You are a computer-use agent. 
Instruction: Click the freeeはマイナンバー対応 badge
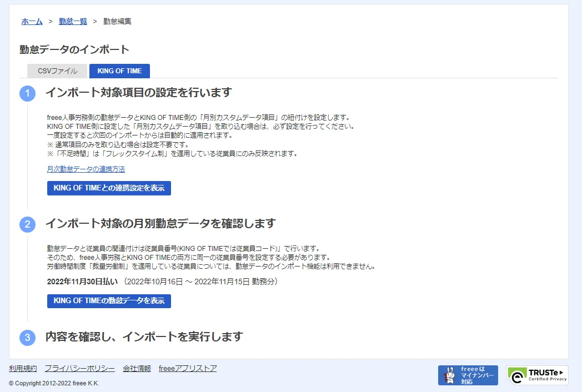pyautogui.click(x=468, y=375)
